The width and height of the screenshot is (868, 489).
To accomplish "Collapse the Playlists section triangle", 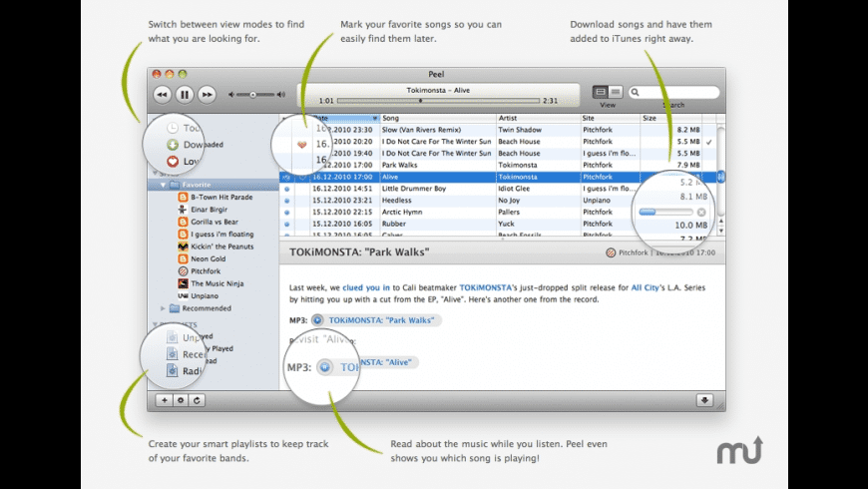I will 156,325.
